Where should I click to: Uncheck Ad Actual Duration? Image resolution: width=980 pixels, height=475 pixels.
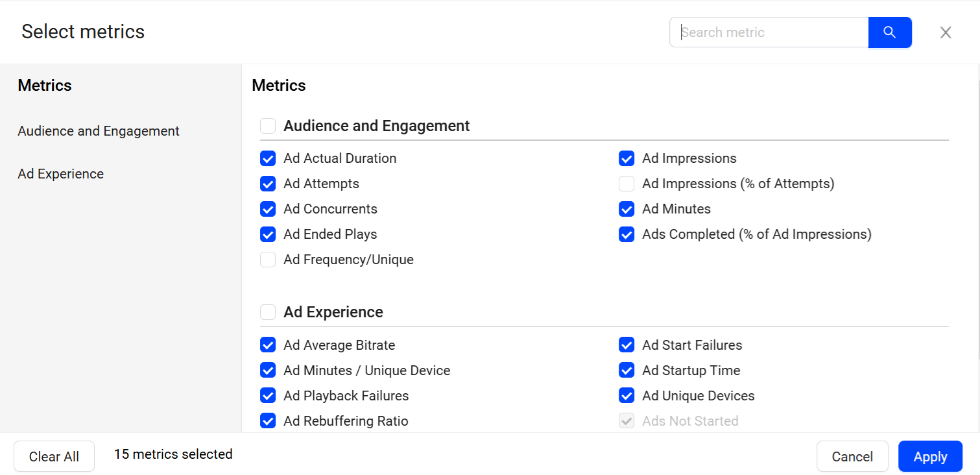click(268, 158)
